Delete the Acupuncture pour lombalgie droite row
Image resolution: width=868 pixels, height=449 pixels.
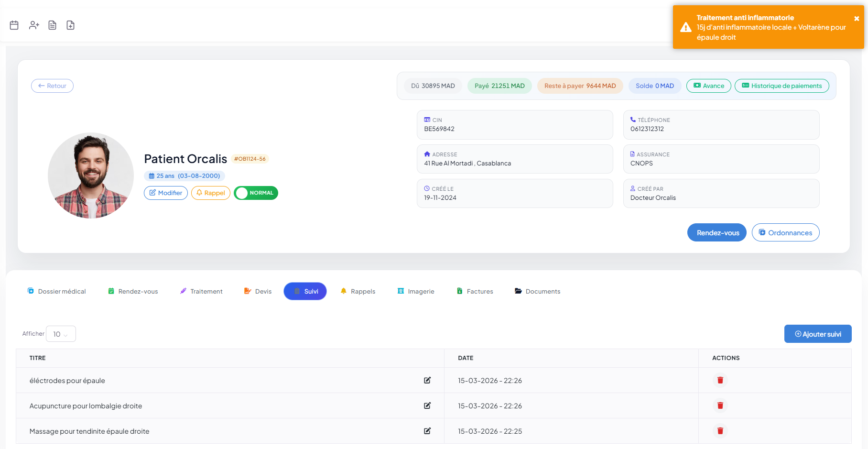pos(720,406)
